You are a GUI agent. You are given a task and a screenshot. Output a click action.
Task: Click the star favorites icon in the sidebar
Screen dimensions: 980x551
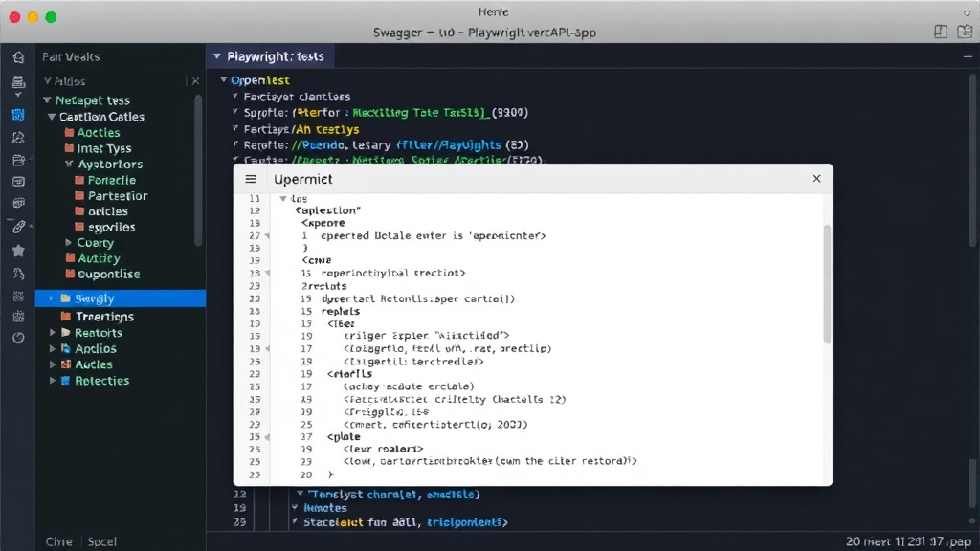tap(18, 251)
